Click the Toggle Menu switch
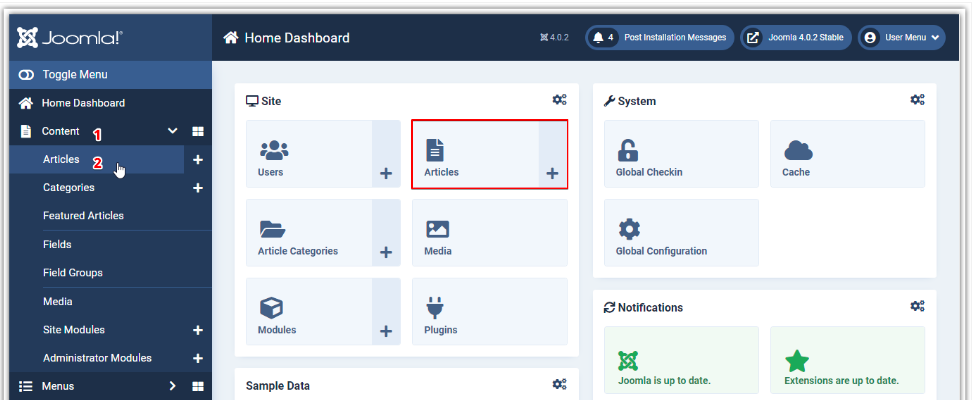 [27, 75]
